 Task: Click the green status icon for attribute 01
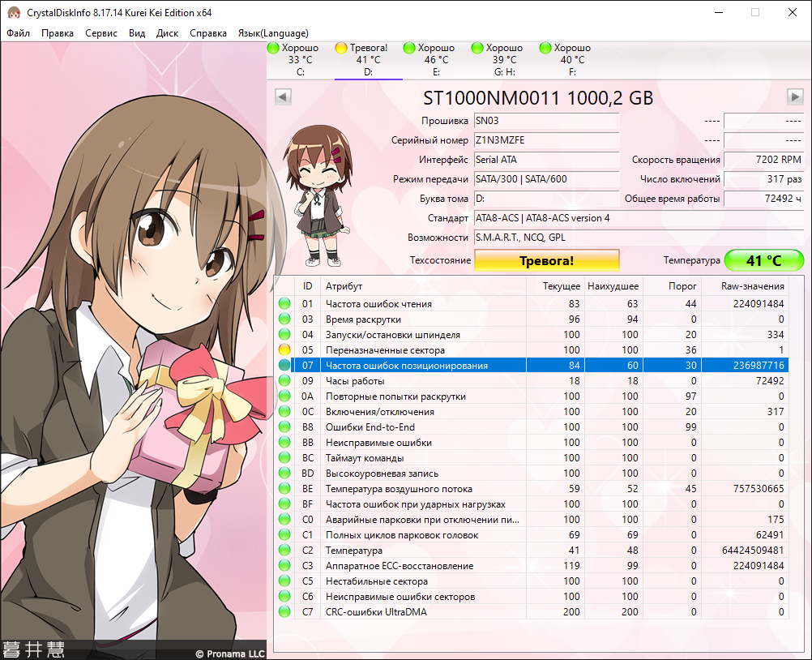pyautogui.click(x=284, y=303)
